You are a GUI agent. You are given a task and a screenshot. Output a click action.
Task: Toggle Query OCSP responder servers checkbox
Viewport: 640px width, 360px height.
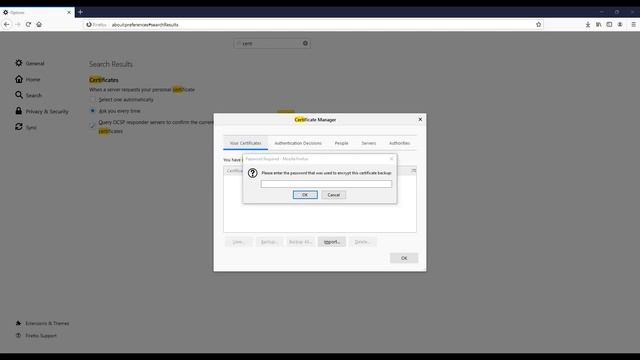[x=93, y=125]
